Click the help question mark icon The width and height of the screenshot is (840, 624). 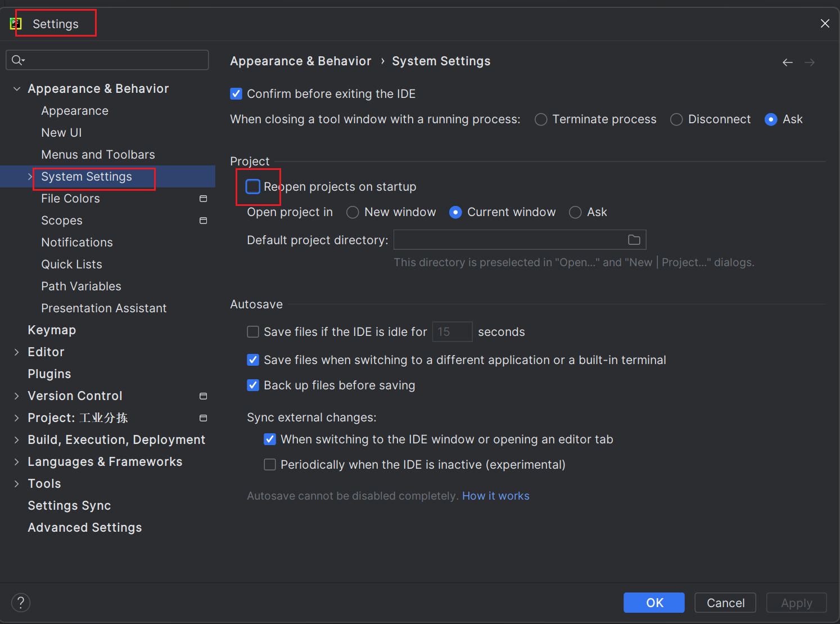coord(21,603)
